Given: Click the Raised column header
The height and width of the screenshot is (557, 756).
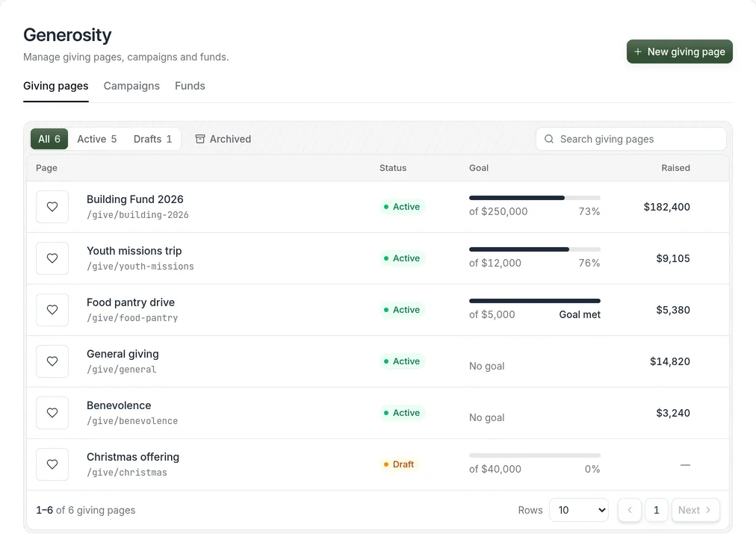Looking at the screenshot, I should point(675,168).
